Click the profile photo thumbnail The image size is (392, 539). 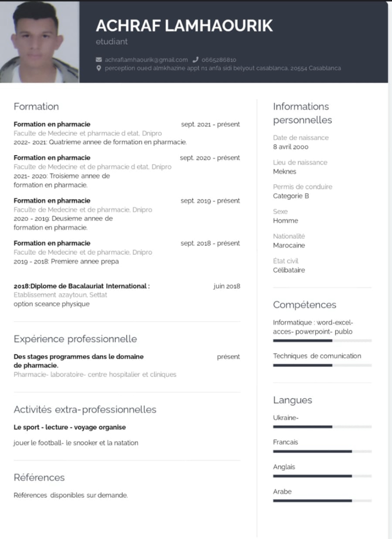point(39,42)
